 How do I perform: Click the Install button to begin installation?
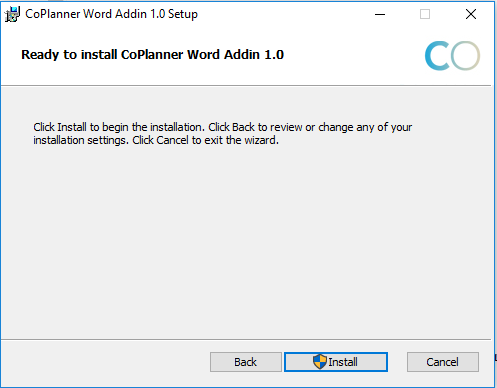[336, 362]
